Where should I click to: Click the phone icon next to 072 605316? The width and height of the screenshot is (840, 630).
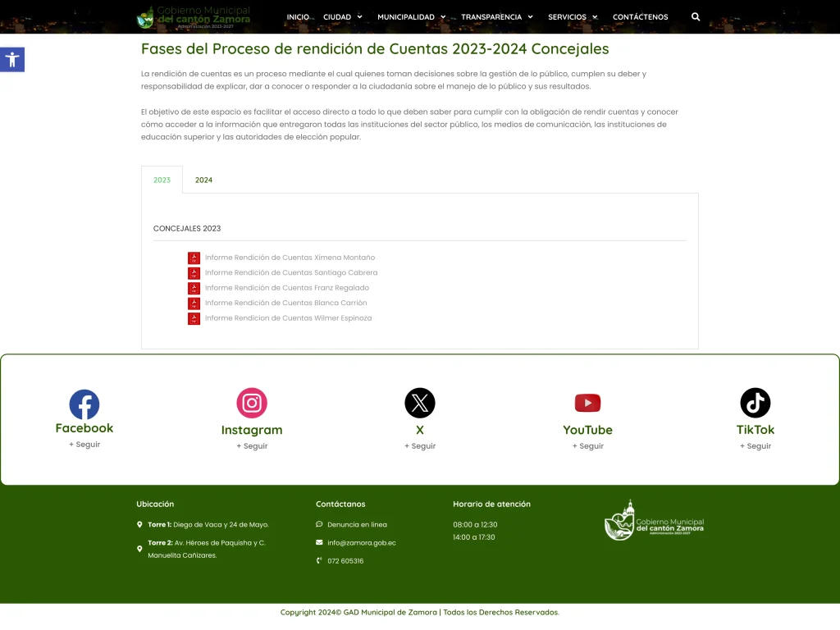(319, 561)
